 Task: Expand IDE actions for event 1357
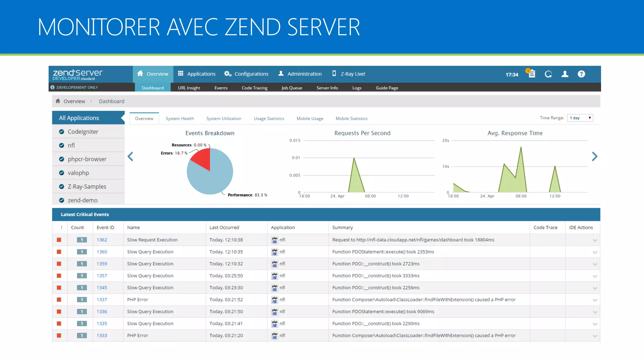pos(595,277)
